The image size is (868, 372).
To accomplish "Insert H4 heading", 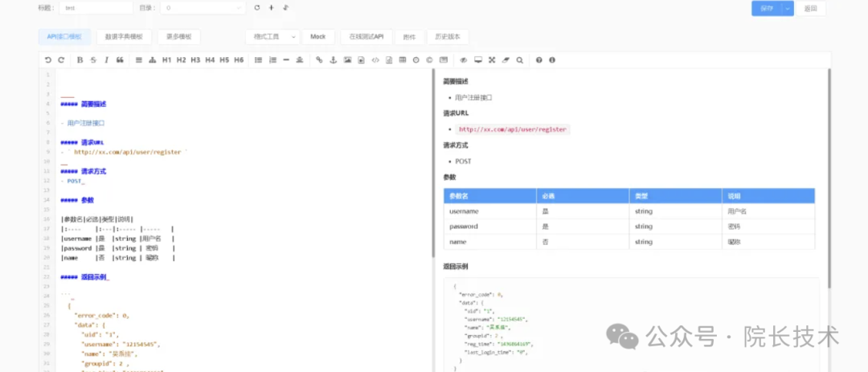I will pos(210,59).
